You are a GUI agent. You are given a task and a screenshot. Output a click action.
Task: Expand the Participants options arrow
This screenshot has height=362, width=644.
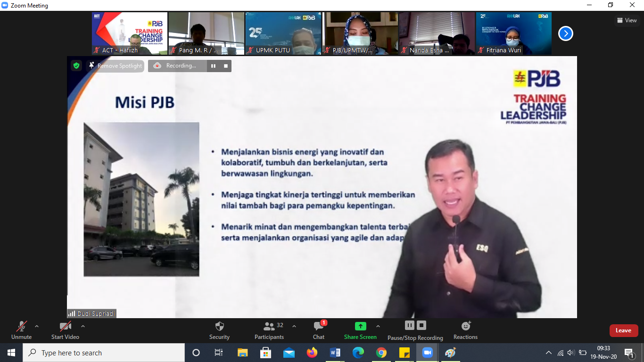(294, 326)
